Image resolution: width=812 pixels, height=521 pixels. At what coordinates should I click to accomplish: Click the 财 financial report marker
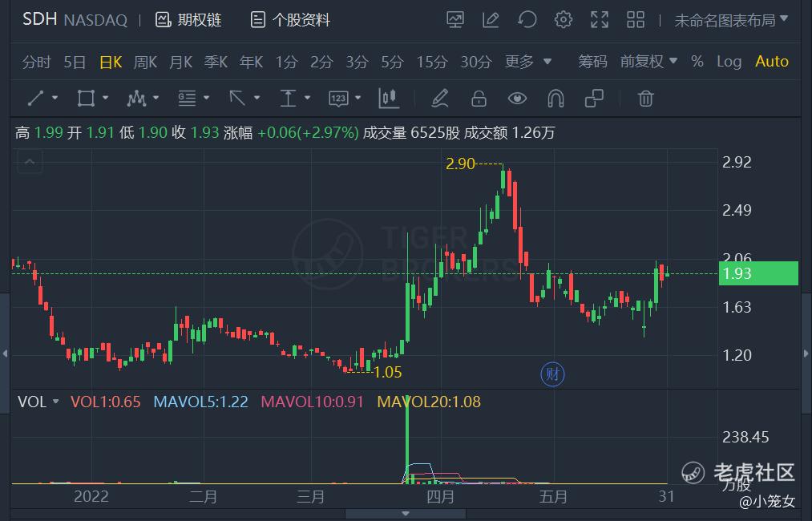(552, 374)
